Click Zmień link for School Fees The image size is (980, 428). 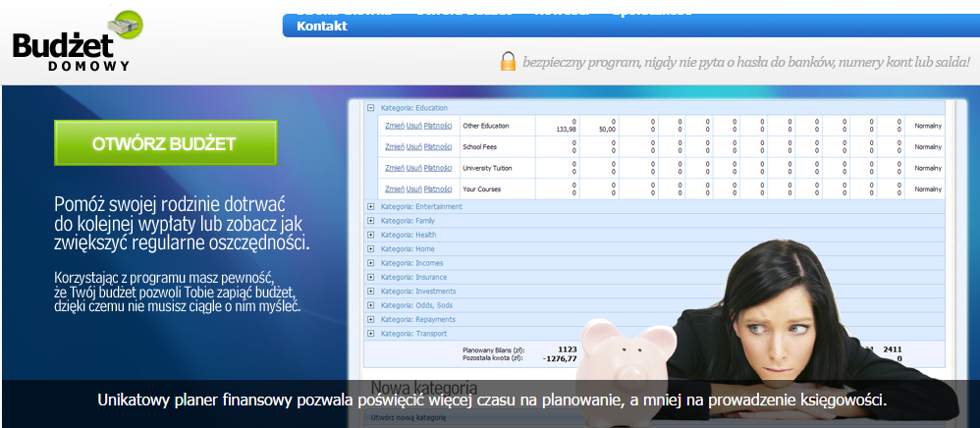[x=395, y=147]
